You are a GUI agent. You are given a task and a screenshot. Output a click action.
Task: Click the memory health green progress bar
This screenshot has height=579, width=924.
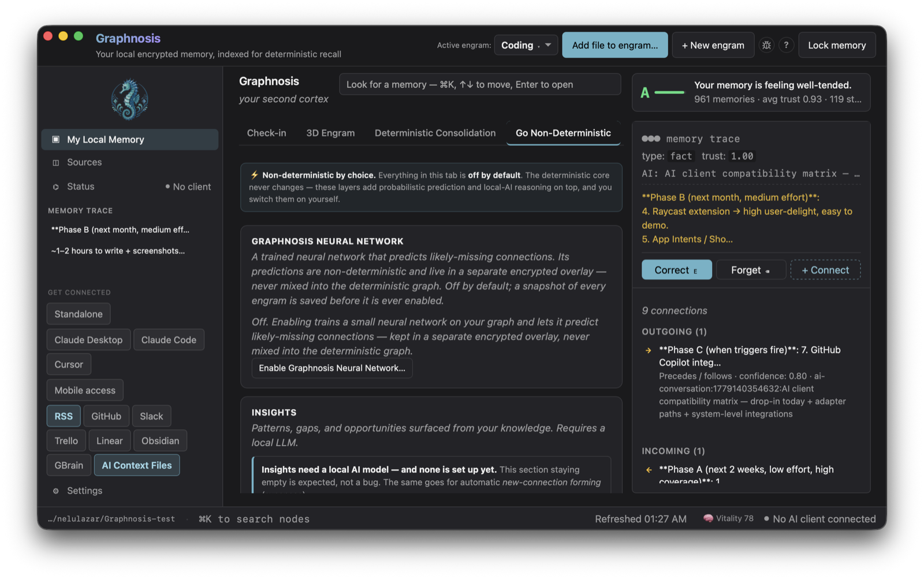(x=669, y=92)
